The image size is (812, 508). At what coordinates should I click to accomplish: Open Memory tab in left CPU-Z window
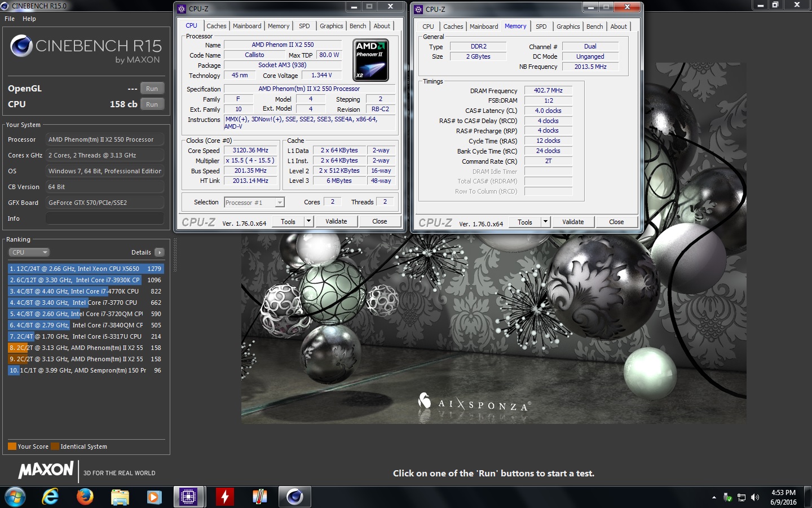click(279, 26)
